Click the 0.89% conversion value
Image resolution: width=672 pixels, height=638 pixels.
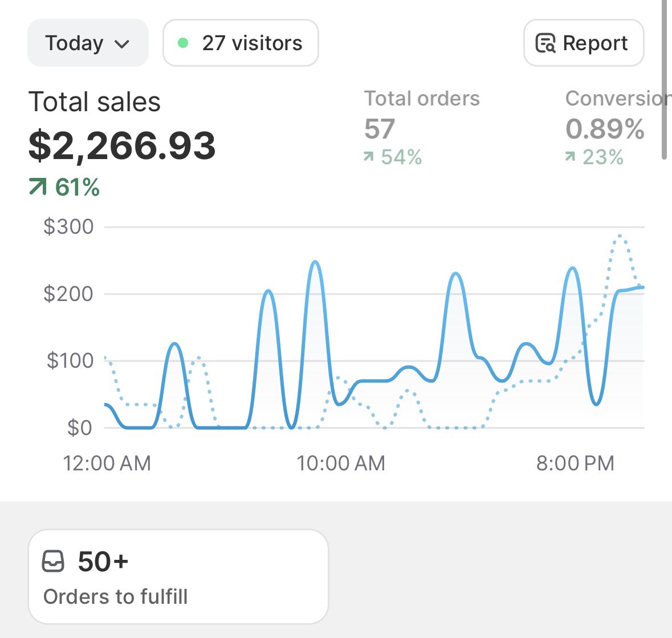click(x=605, y=129)
